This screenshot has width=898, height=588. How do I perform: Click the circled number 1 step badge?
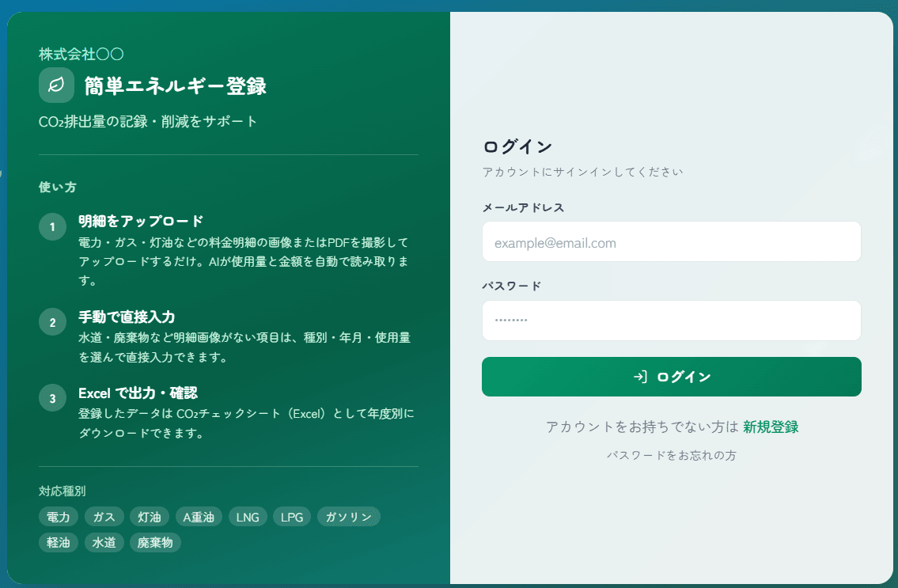pos(52,226)
